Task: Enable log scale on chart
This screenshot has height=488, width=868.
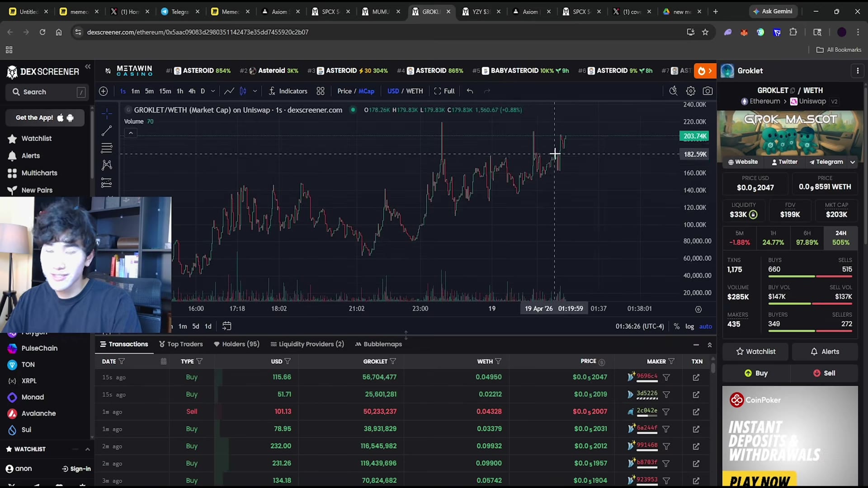Action: tap(689, 326)
